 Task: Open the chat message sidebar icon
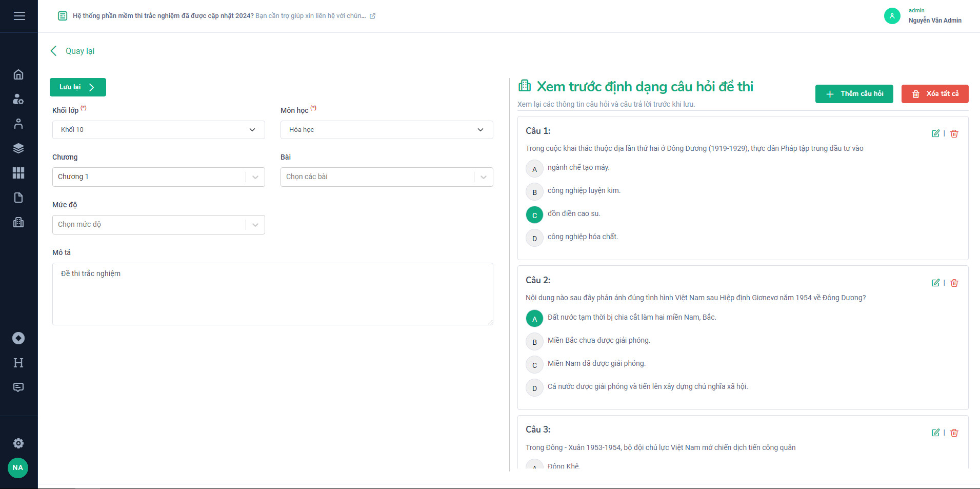click(x=18, y=387)
